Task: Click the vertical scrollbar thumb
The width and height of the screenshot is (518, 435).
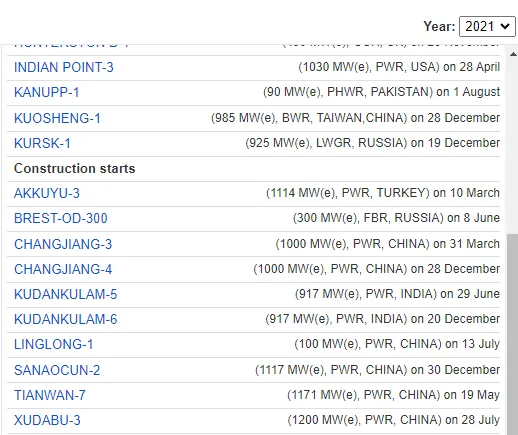Action: pyautogui.click(x=512, y=334)
